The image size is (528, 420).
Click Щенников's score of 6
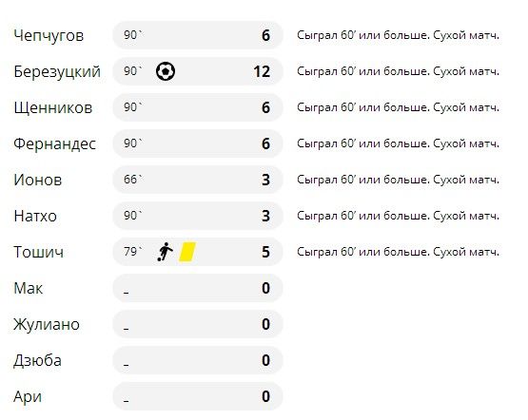(x=265, y=107)
